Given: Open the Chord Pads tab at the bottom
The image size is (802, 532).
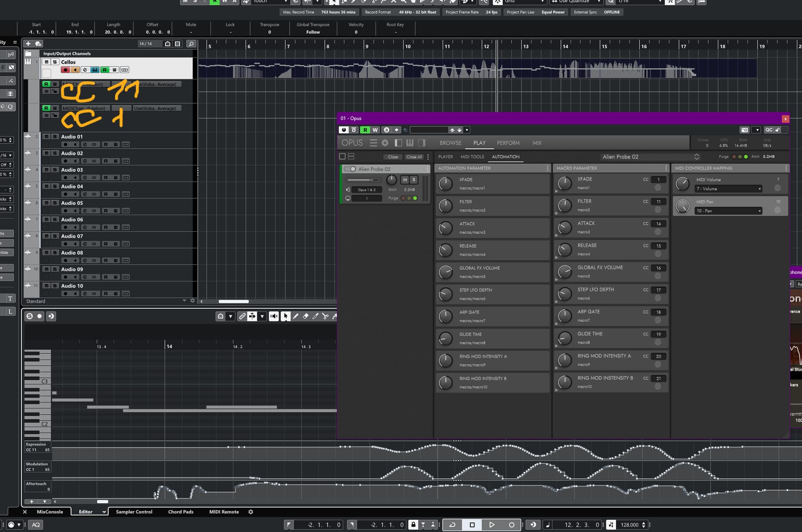Looking at the screenshot, I should click(180, 512).
